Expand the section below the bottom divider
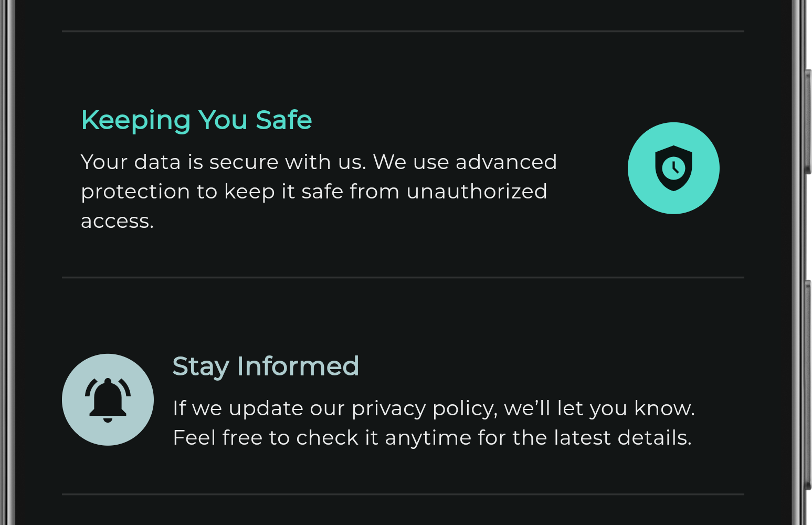 [403, 512]
